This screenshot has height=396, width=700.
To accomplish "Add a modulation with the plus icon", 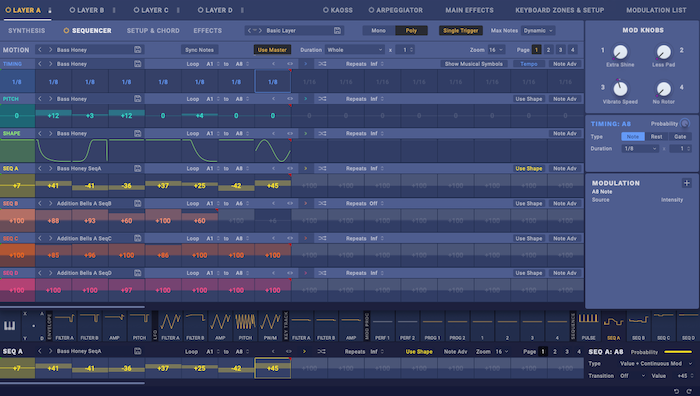I will click(687, 183).
